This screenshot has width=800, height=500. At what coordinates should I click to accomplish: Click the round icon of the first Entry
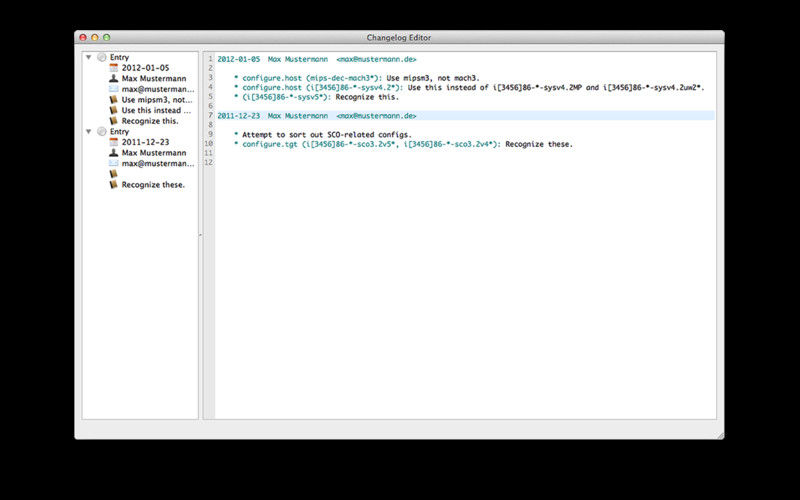tap(102, 58)
